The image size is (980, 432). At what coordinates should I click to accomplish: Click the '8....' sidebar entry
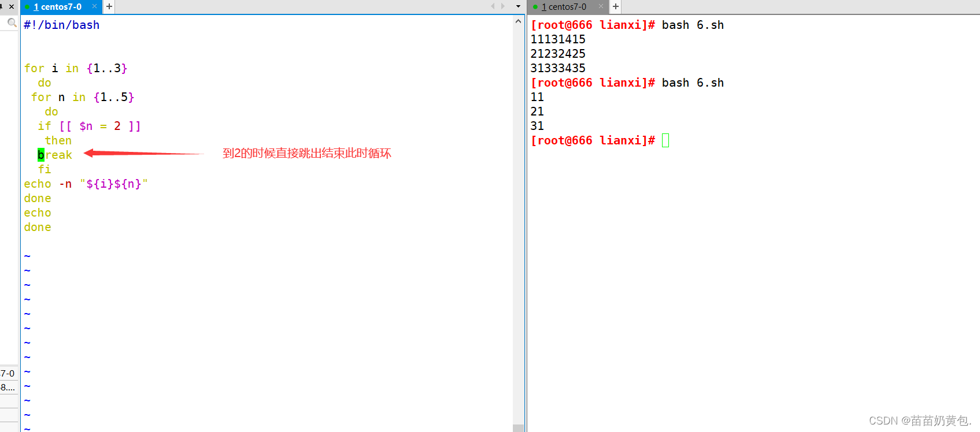[8, 387]
